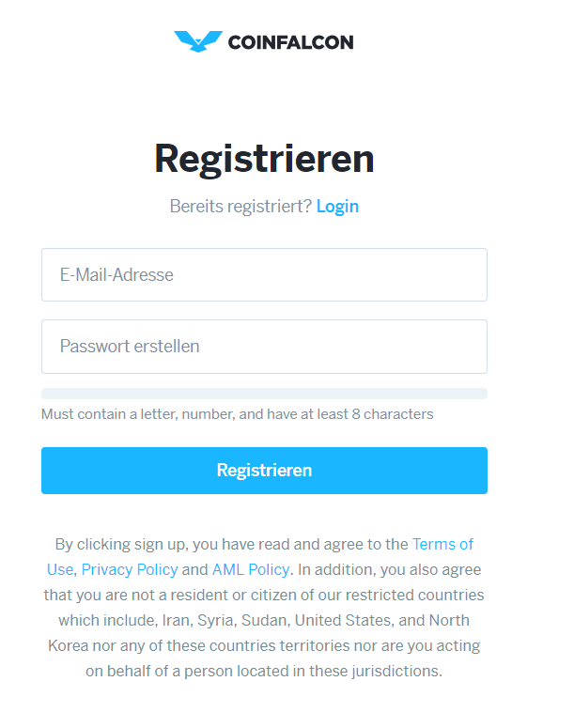Focus the E-Mail-Adresse input field

click(264, 275)
